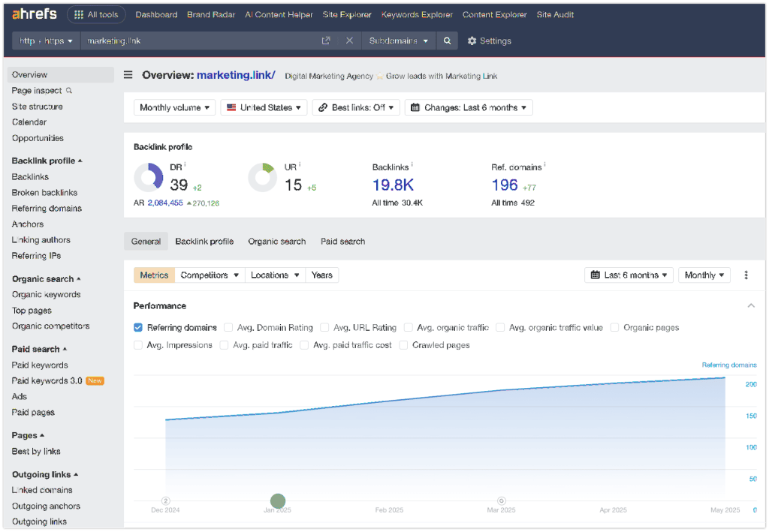The height and width of the screenshot is (532, 769).
Task: Open the marketing.link/ overview link
Action: (x=236, y=75)
